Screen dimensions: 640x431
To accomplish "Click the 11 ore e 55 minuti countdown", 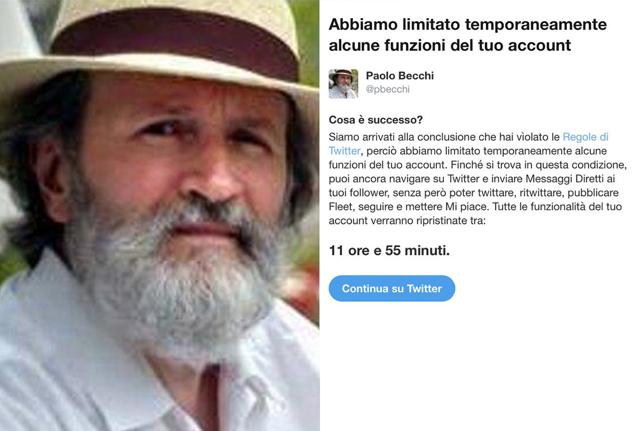I will (389, 250).
